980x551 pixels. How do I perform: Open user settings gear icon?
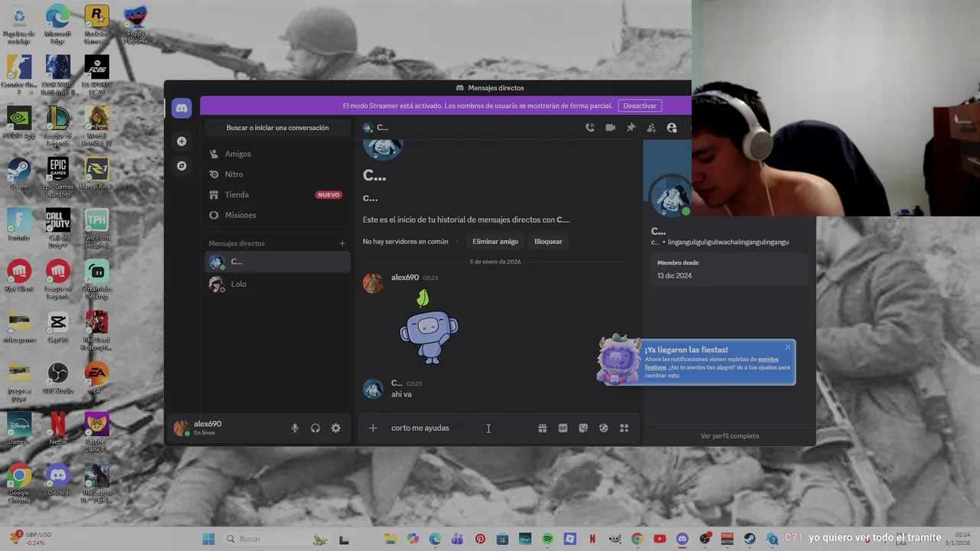(x=336, y=429)
